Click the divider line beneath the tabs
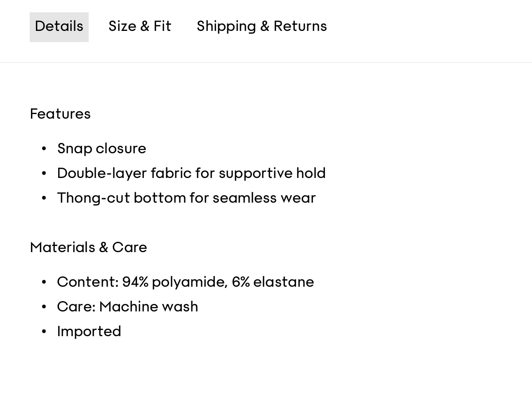The image size is (532, 414). 266,62
